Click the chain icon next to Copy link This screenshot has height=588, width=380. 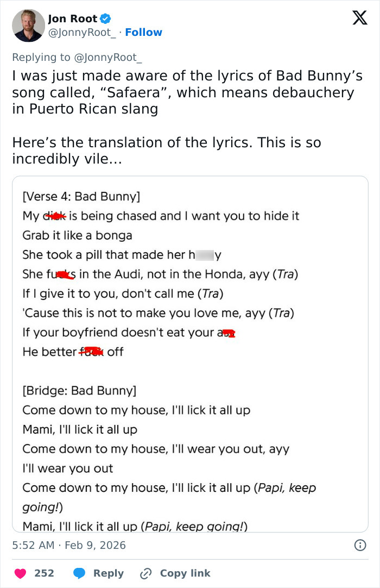pos(145,573)
